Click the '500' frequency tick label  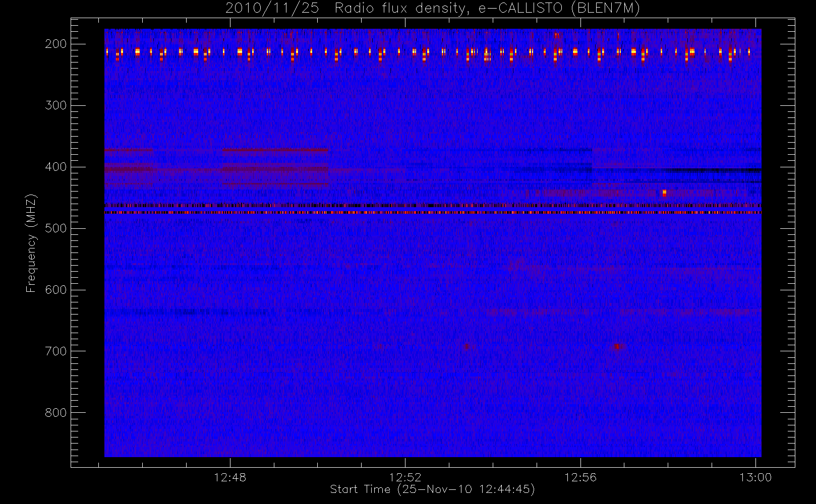point(56,228)
